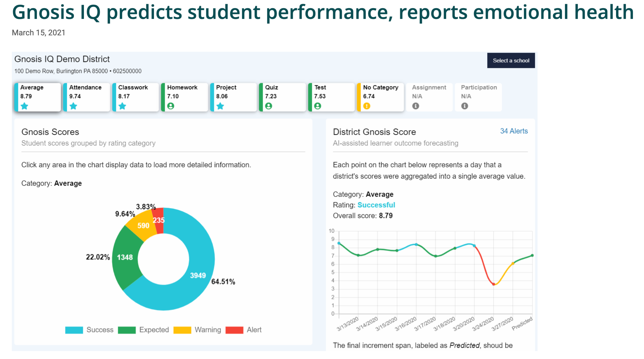Click the info icon under Assignment
Screen dimensions: 644x359
click(x=416, y=106)
